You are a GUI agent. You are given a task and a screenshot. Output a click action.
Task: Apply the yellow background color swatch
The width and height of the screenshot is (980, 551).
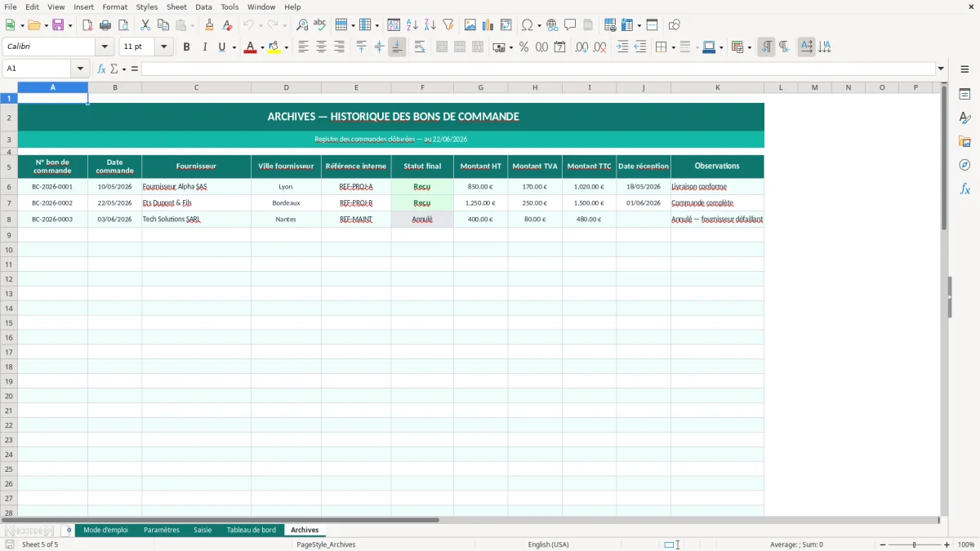[274, 47]
